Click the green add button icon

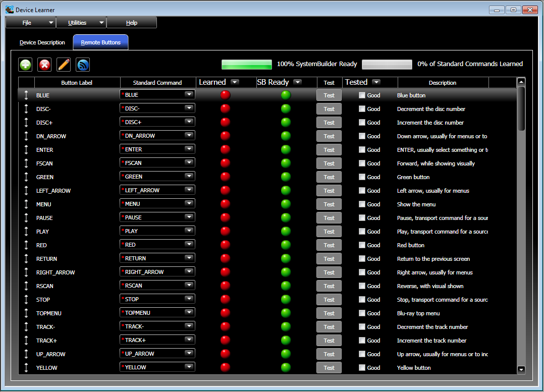point(25,65)
